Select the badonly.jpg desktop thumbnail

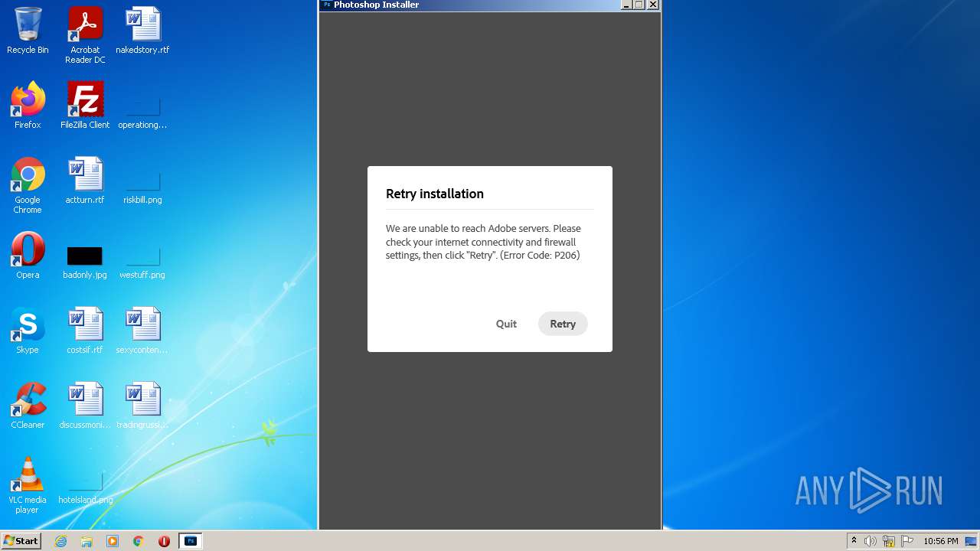85,256
